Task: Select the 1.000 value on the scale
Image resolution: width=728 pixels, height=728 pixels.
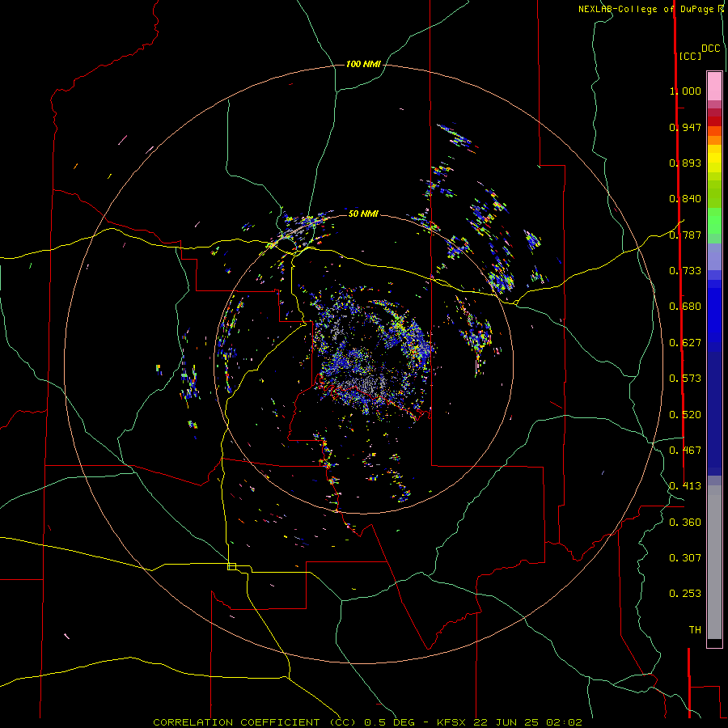Action: 685,91
